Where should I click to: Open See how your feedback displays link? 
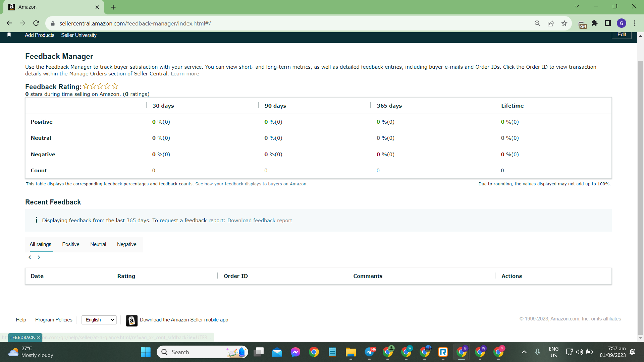(x=251, y=184)
